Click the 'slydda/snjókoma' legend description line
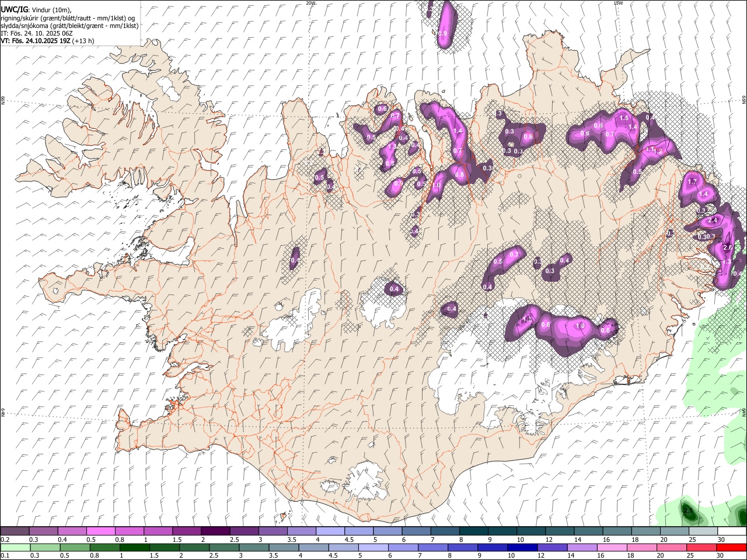747x560 pixels. (69, 26)
